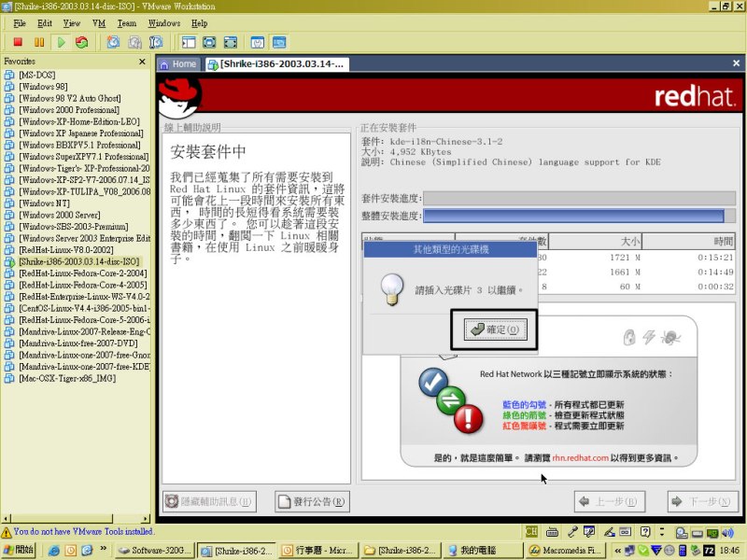Screen dimensions: 747x560
Task: Click the 隱藏輔助訊息 hide help button
Action: click(x=209, y=501)
